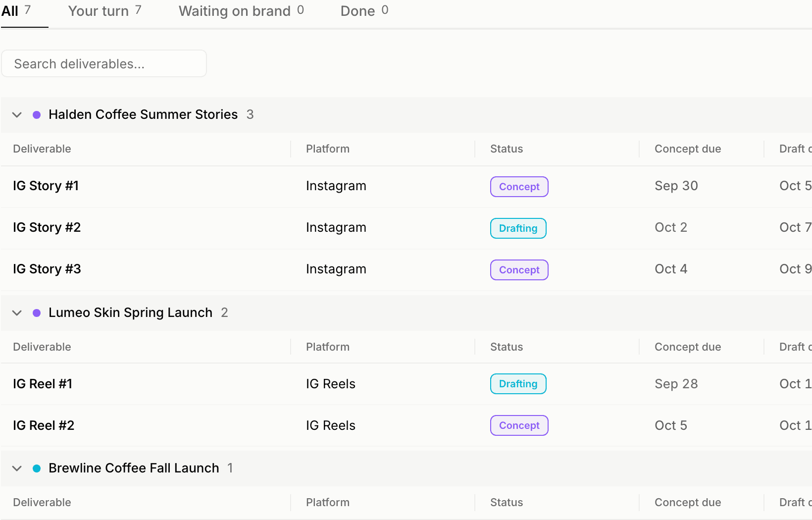Open the IG Story #2 deliverable
The height and width of the screenshot is (520, 812).
coord(47,227)
